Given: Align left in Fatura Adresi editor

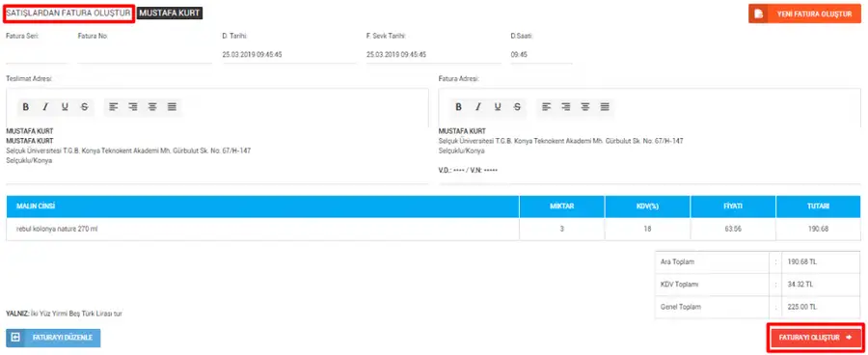Looking at the screenshot, I should coord(547,107).
